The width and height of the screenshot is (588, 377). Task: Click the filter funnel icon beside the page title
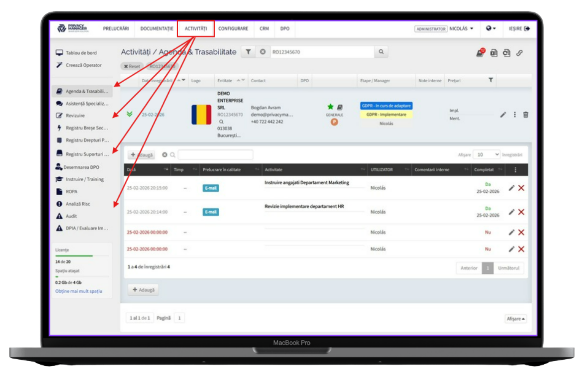click(248, 52)
